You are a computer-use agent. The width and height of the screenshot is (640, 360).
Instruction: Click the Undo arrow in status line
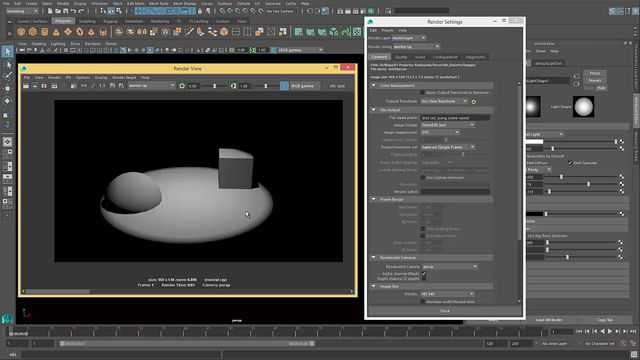(x=73, y=11)
